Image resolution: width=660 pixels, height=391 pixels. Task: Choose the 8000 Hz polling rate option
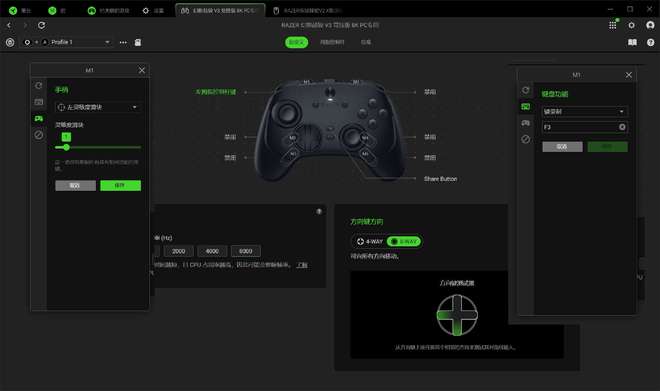(x=245, y=251)
